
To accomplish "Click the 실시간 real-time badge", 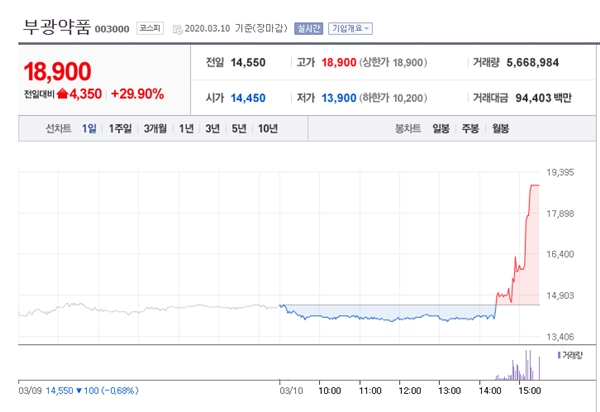I will 308,28.
